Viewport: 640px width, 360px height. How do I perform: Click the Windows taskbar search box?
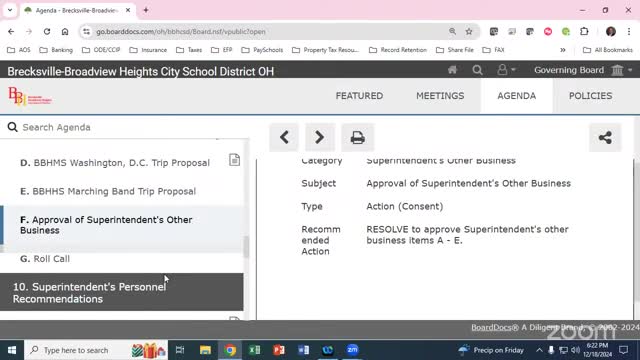[96, 350]
